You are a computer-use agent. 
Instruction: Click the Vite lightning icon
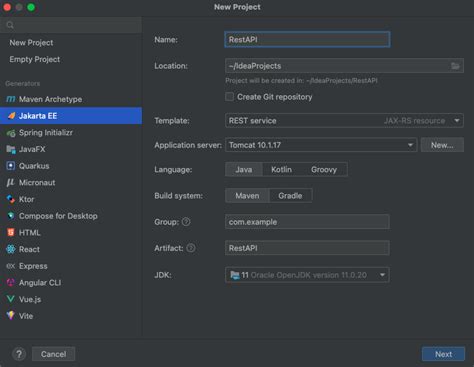[11, 315]
